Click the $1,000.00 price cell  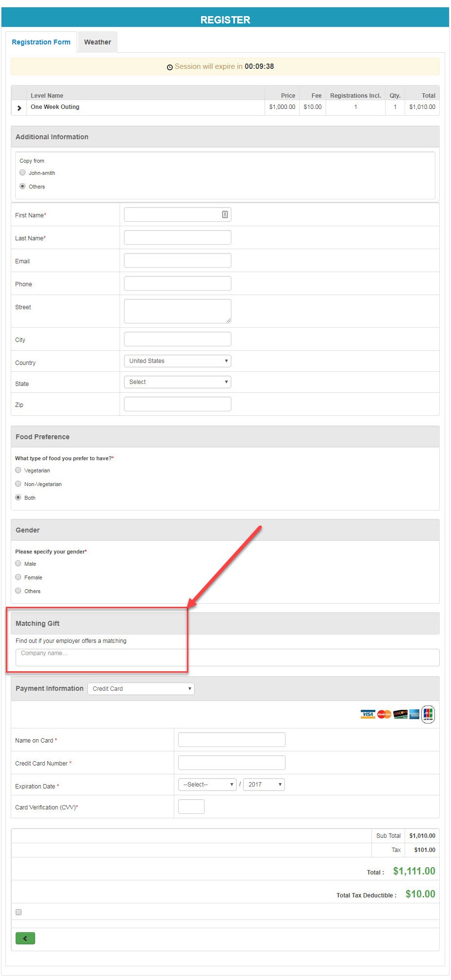coord(282,107)
